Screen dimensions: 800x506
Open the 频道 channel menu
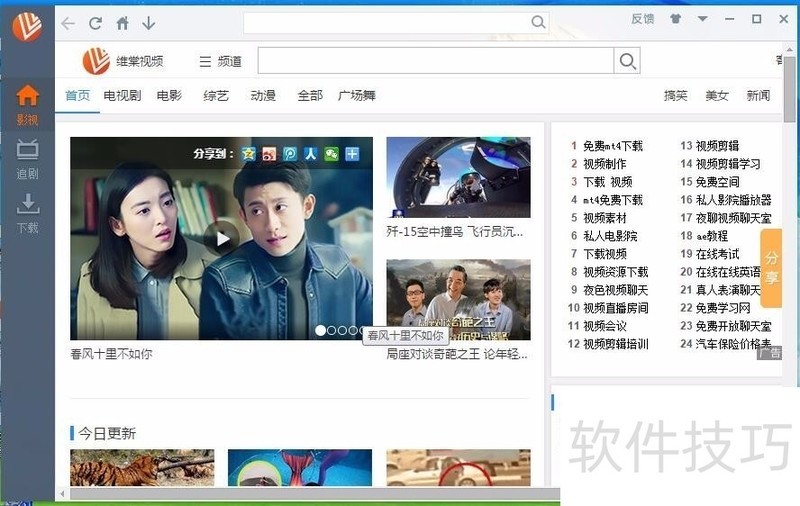coord(220,62)
